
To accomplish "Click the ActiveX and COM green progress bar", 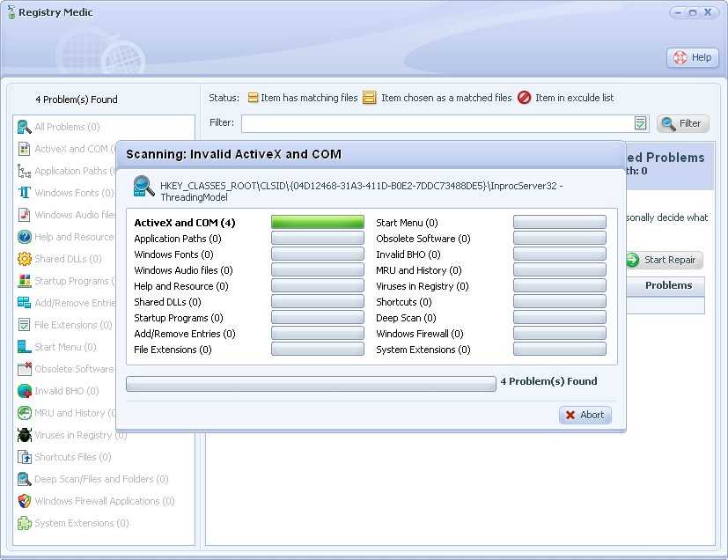I will coord(318,223).
